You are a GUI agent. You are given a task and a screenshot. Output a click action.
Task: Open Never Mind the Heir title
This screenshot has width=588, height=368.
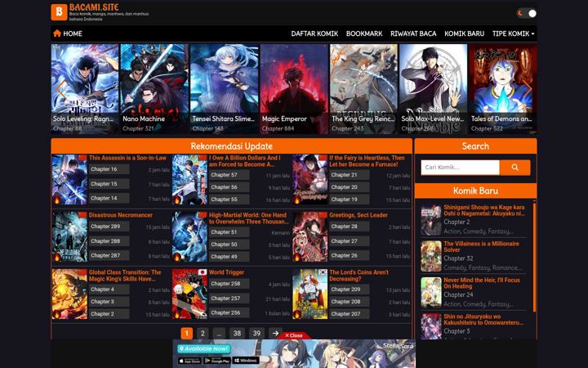click(x=482, y=283)
